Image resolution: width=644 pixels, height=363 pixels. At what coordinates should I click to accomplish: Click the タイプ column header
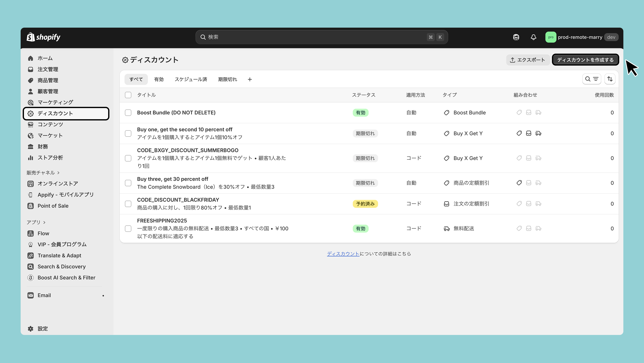pos(450,95)
